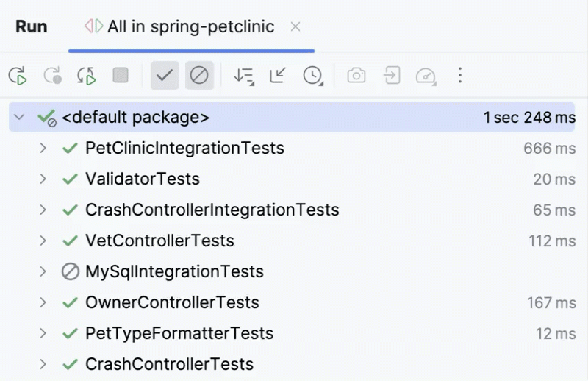
Task: Click the Collapse all icon
Action: pyautogui.click(x=278, y=76)
